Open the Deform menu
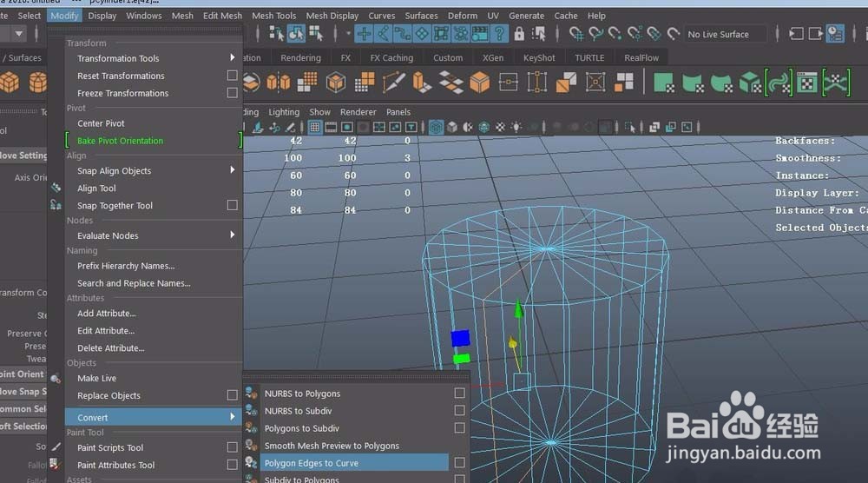This screenshot has height=483, width=868. click(x=463, y=16)
